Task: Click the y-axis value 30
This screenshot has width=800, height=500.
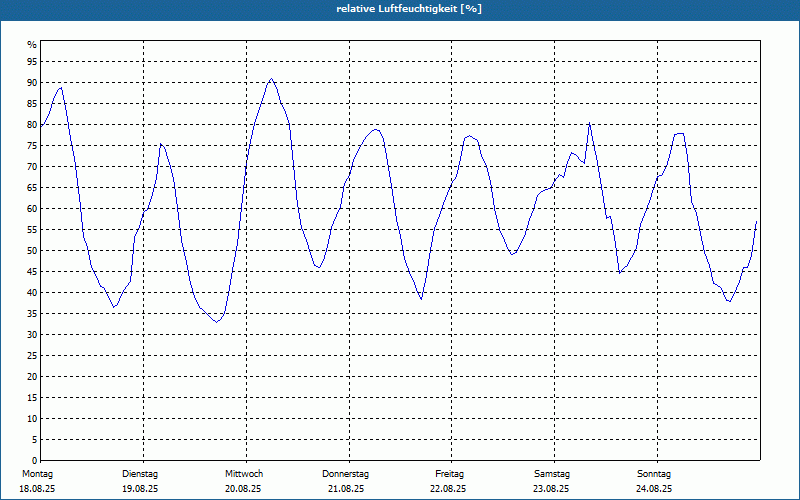Action: (x=32, y=335)
